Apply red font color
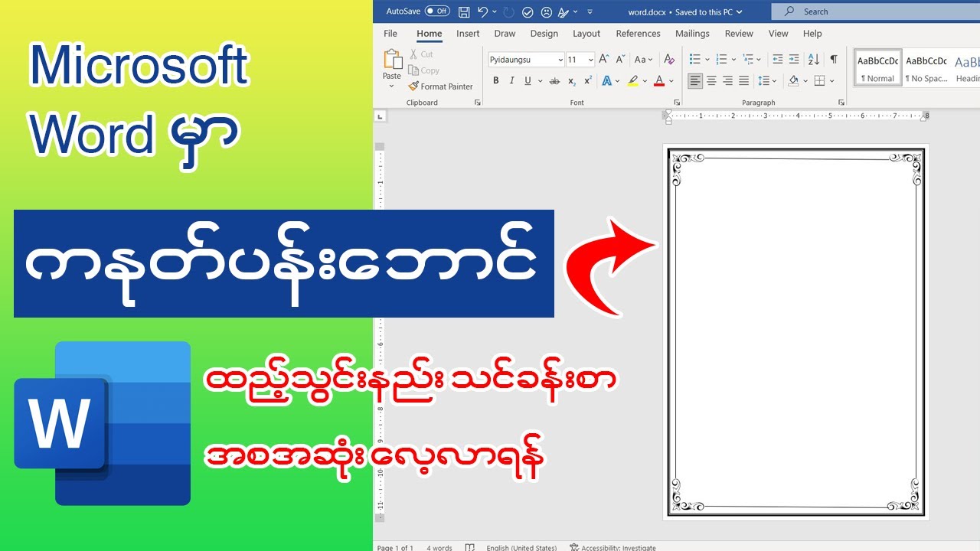This screenshot has width=980, height=551. pyautogui.click(x=659, y=80)
